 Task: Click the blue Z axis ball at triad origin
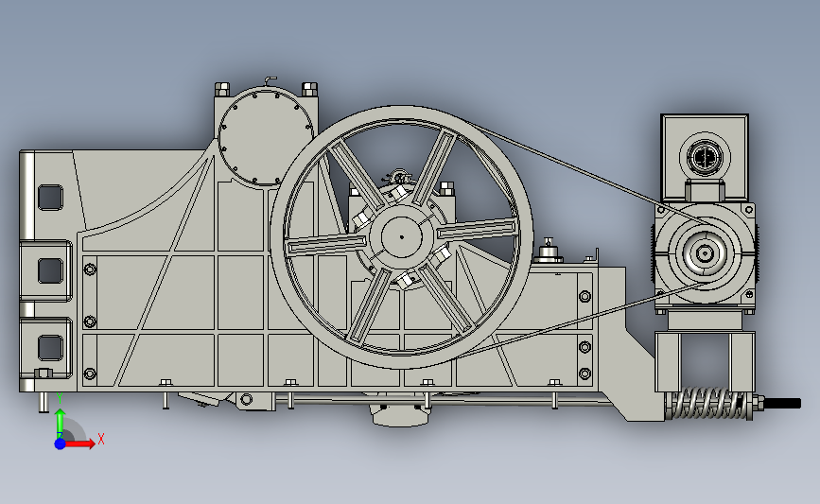(x=61, y=443)
